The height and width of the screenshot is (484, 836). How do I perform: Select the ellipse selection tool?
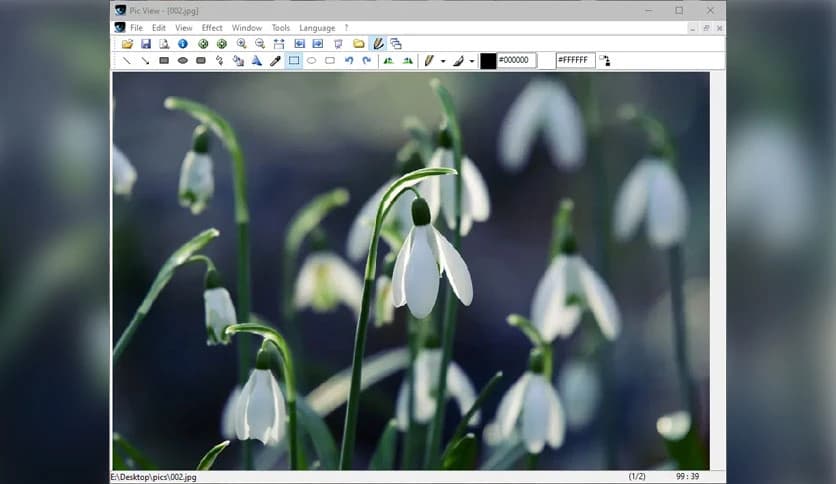click(x=312, y=61)
